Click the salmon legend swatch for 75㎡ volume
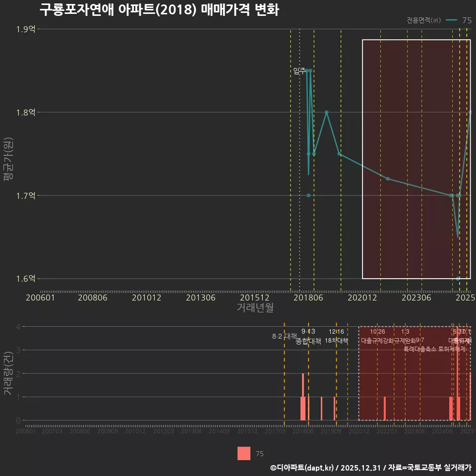Viewport: 476px width, 476px height. (244, 453)
